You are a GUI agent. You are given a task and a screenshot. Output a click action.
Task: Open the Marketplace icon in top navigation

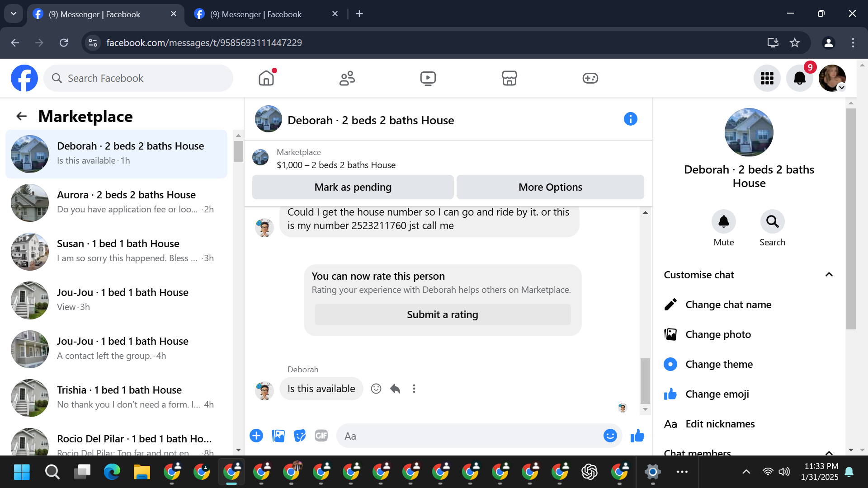[509, 78]
